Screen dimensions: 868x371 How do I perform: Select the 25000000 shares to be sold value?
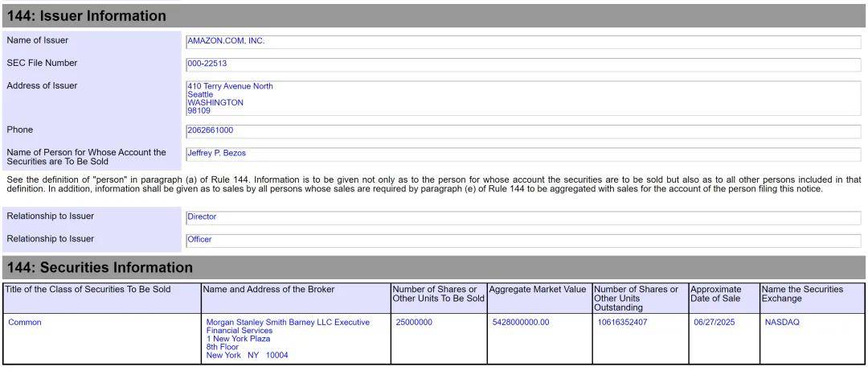pos(414,323)
